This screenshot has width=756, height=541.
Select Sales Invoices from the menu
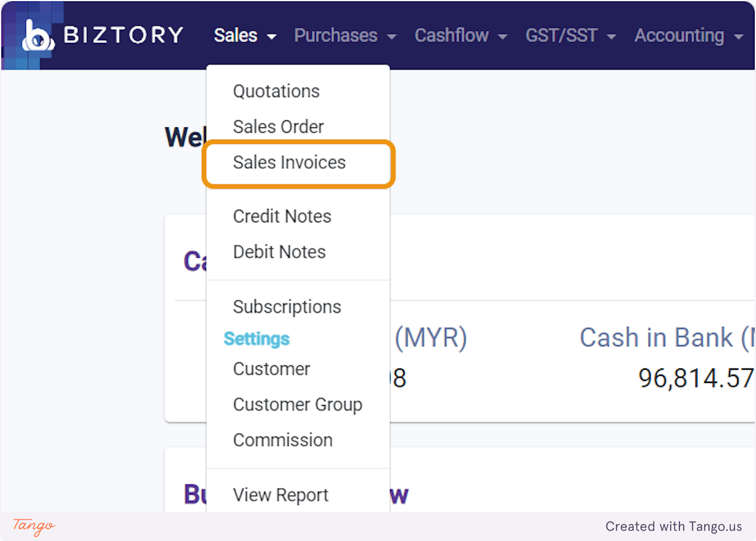click(289, 162)
